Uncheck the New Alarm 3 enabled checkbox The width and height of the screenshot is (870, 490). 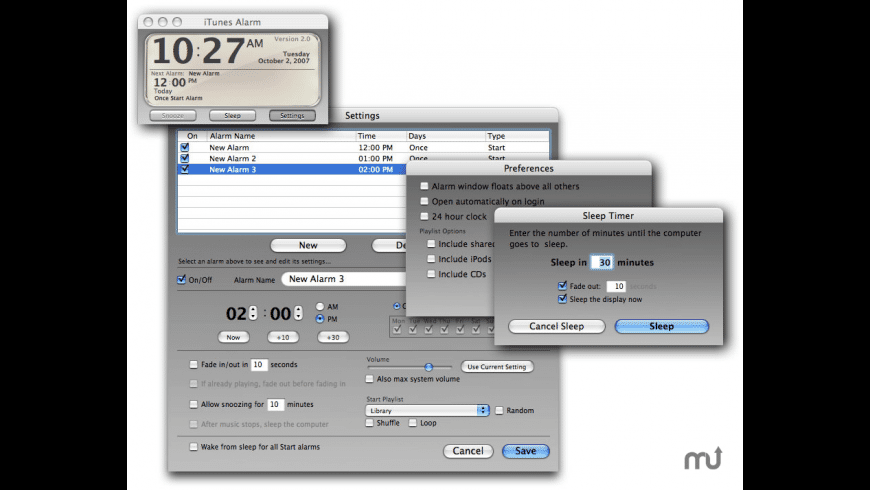[184, 170]
